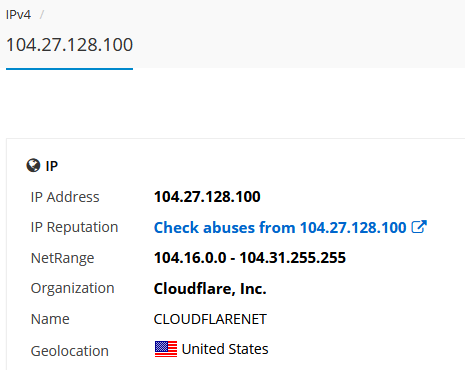Click organization value Cloudflare, Inc.
Image resolution: width=465 pixels, height=370 pixels.
(210, 289)
